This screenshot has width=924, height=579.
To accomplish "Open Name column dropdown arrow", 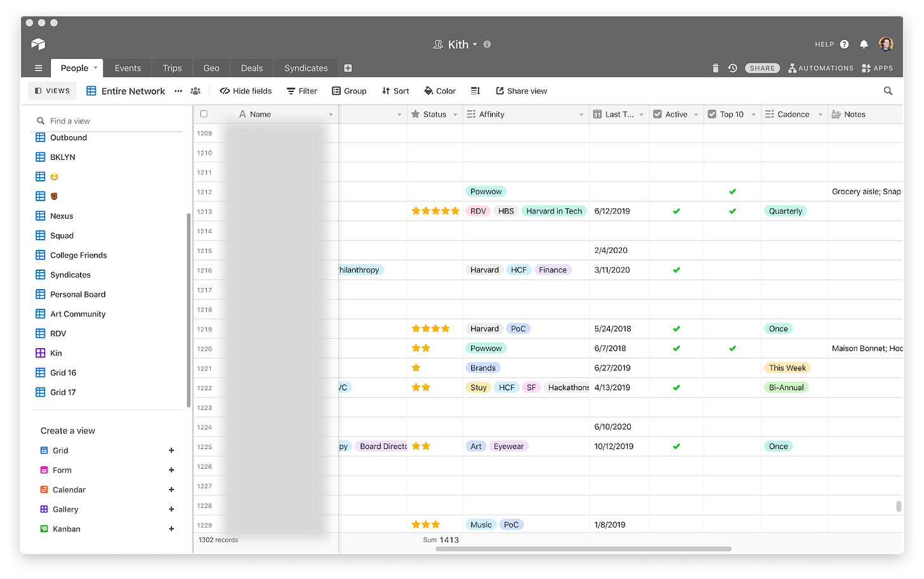I will (x=331, y=115).
